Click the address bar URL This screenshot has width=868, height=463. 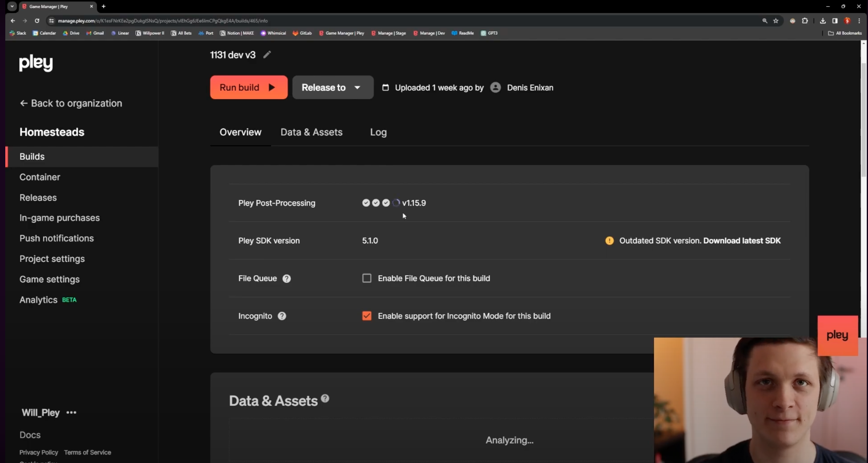pos(163,21)
